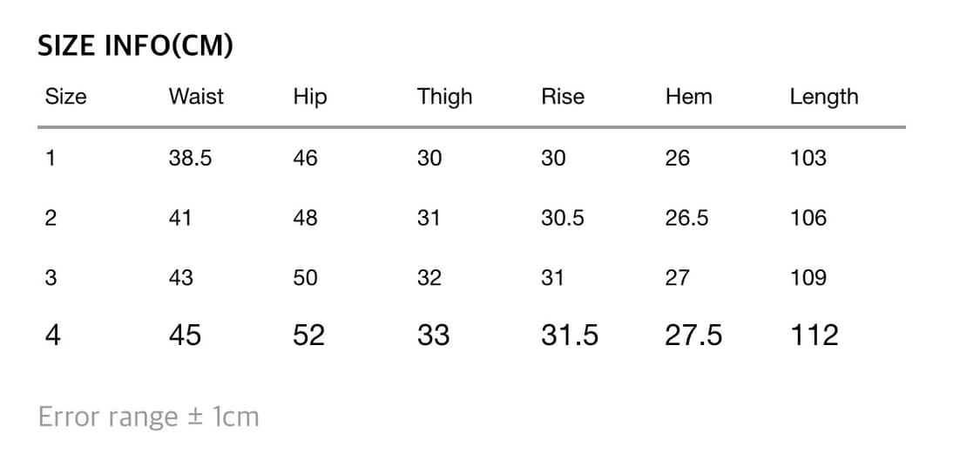Screen dimensions: 980x454
Task: Select size 2 row label
Action: (x=51, y=218)
